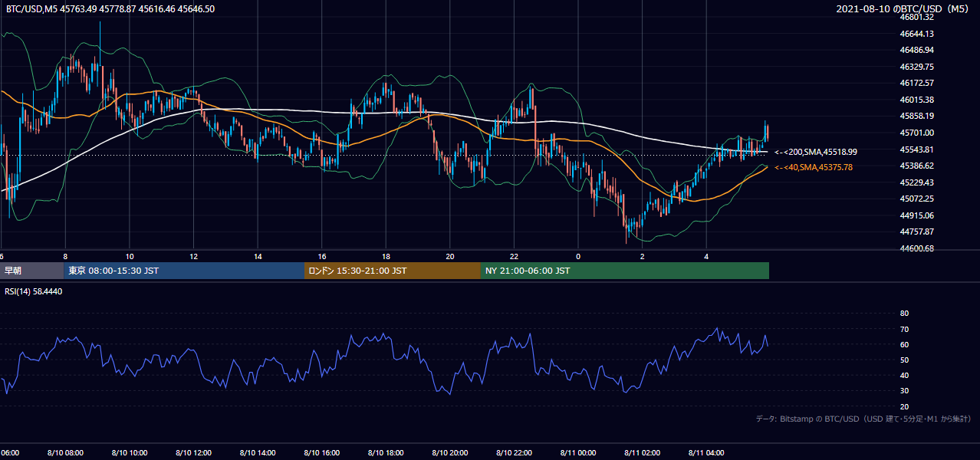Click the 8/11 02:00 time label
The height and width of the screenshot is (460, 980).
(643, 453)
